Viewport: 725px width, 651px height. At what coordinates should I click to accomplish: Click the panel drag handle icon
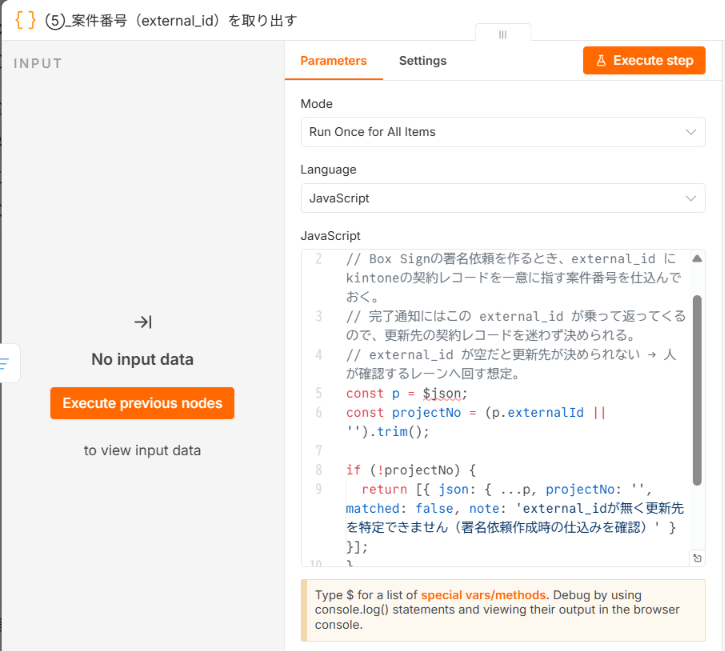coord(503,35)
